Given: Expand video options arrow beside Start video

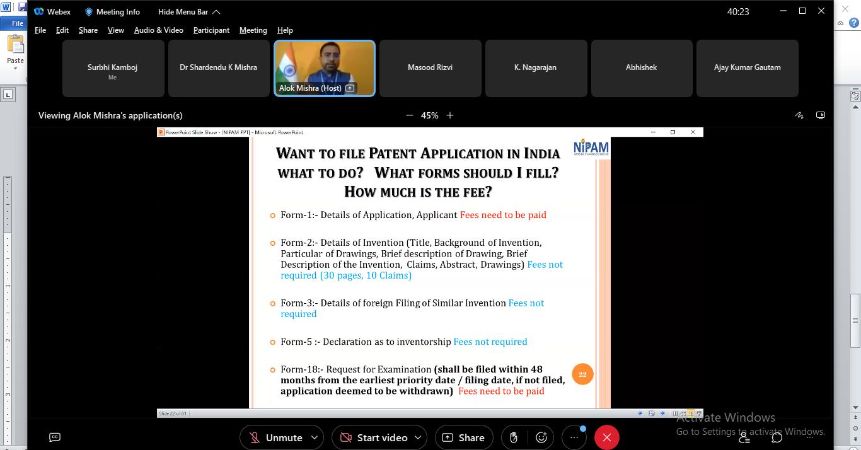Looking at the screenshot, I should coord(418,437).
